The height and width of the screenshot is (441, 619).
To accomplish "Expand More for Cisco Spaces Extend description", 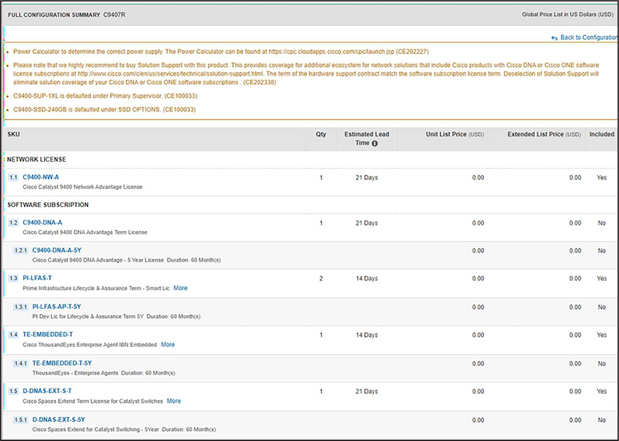I will pos(174,401).
